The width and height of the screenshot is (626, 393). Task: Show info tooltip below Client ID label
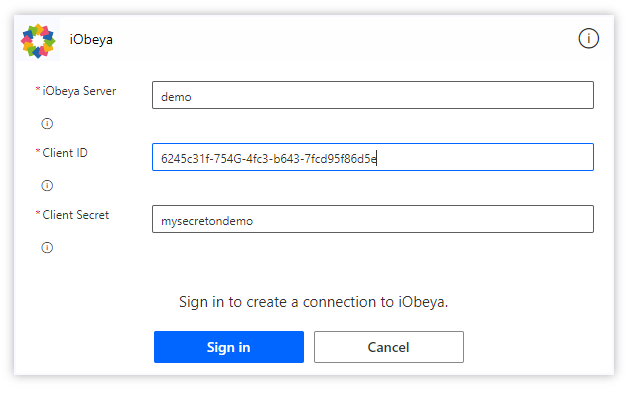click(47, 186)
